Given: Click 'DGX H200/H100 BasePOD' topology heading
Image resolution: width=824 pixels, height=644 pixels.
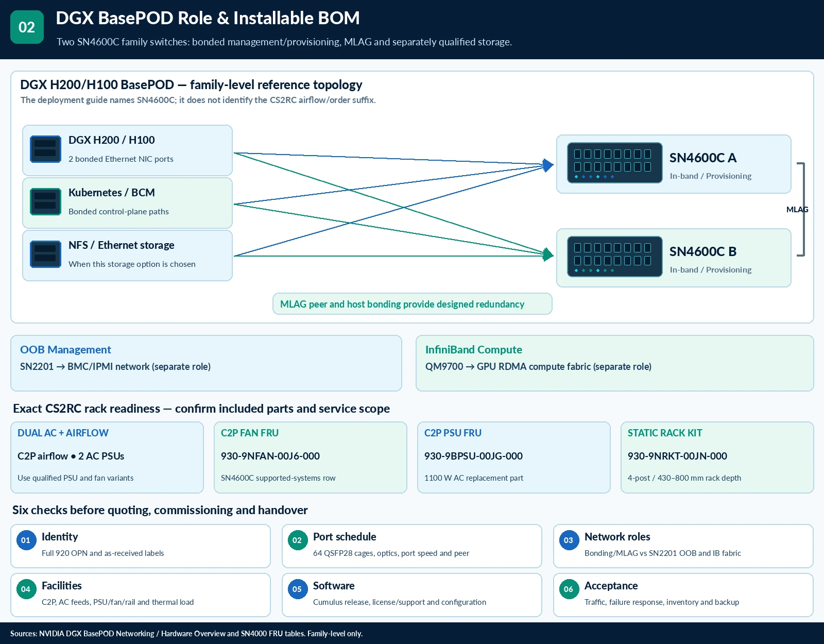Looking at the screenshot, I should (x=191, y=84).
